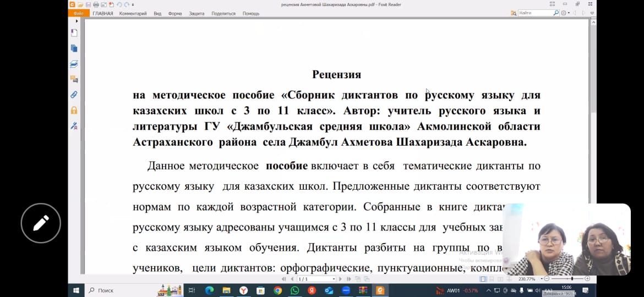Switch to Foxit Reader in the taskbar
The height and width of the screenshot is (297, 644).
pyautogui.click(x=380, y=290)
